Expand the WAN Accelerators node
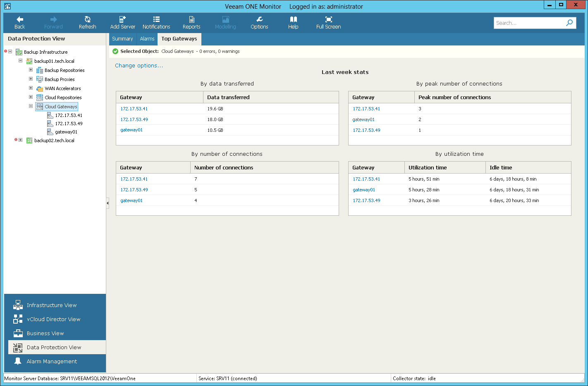588x386 pixels. point(31,88)
